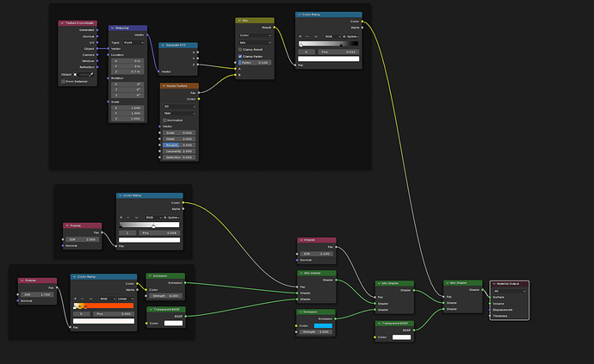Click the IOR 2.100 field in Fresnel node

click(316, 254)
